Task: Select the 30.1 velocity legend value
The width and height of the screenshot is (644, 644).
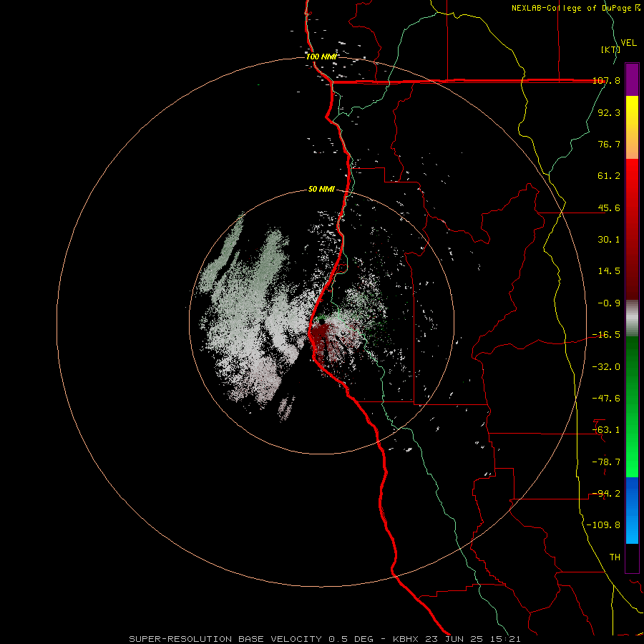Action: [x=609, y=240]
